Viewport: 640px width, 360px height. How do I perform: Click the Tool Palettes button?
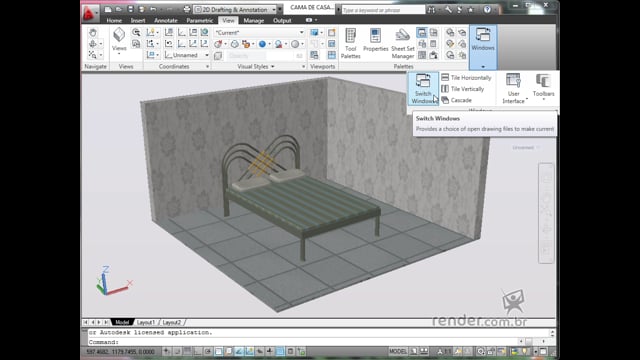350,43
